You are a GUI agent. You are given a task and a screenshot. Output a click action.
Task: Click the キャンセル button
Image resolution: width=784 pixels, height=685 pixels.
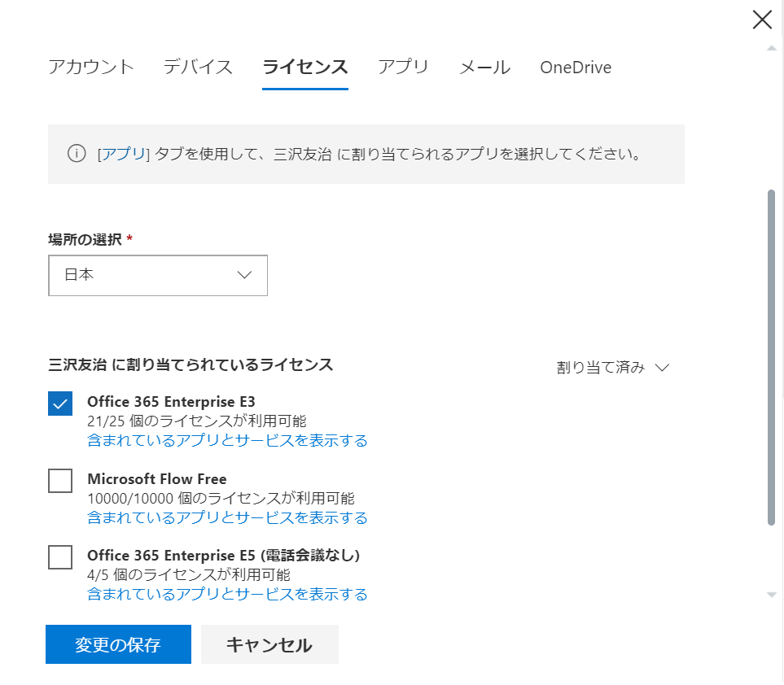click(270, 644)
